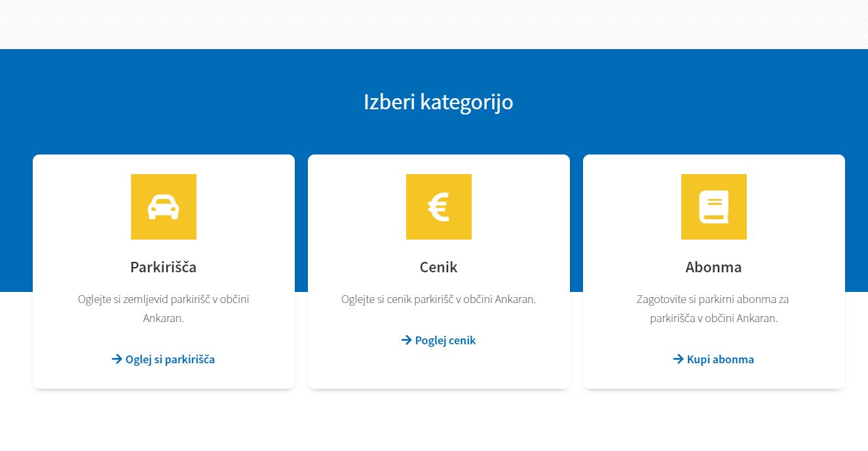Click the arrow before Poglej cenik
This screenshot has width=868, height=451.
click(407, 340)
